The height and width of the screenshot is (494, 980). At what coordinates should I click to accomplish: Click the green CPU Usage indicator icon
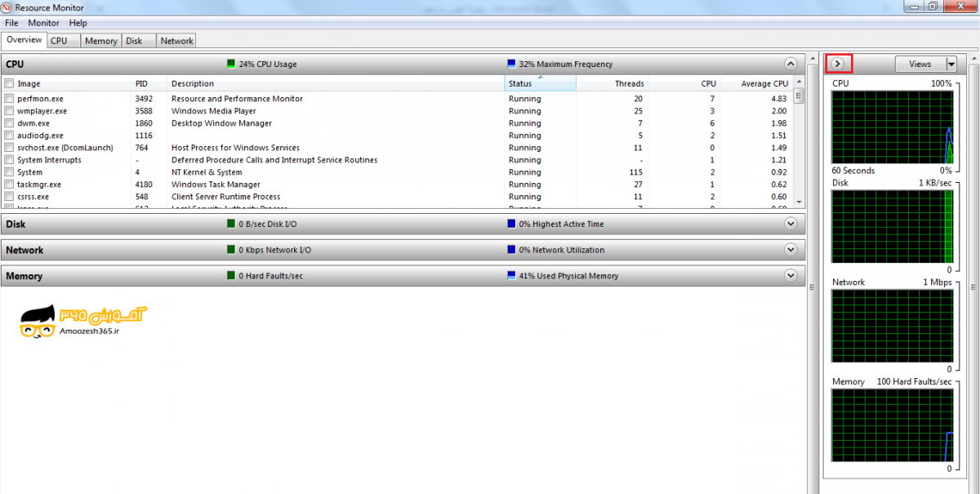pos(230,64)
